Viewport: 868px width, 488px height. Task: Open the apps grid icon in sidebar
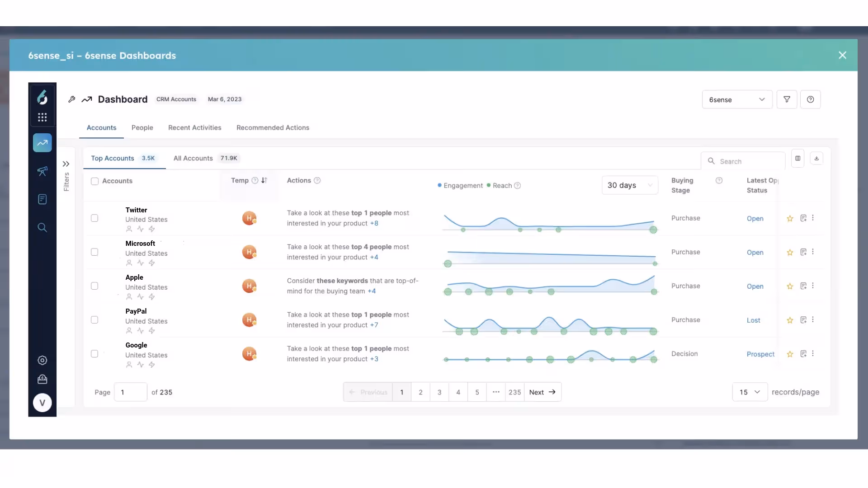[x=42, y=117]
